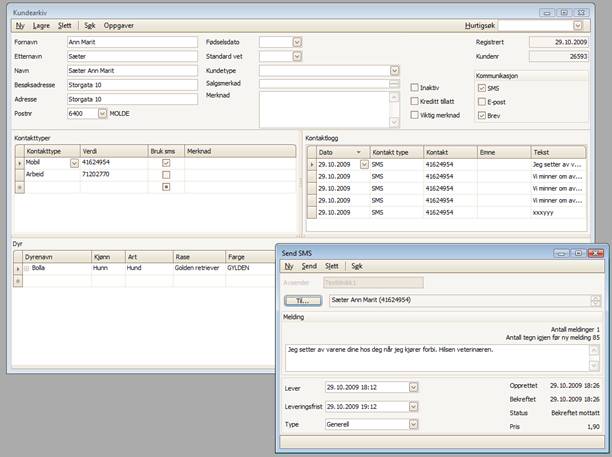
Task: Click the recipient field expand icon
Action: [596, 301]
